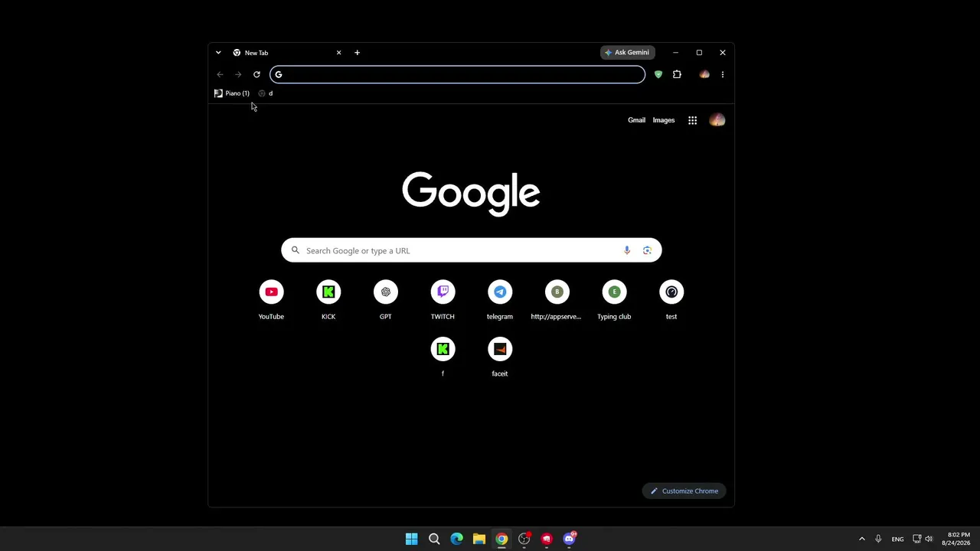Go back to the previous page
Image resolution: width=980 pixels, height=551 pixels.
[220, 74]
